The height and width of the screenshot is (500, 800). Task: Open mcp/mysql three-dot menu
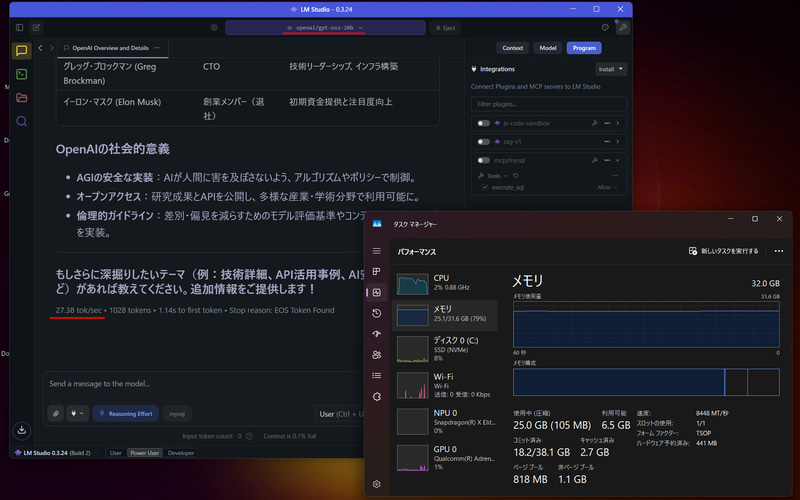click(607, 160)
